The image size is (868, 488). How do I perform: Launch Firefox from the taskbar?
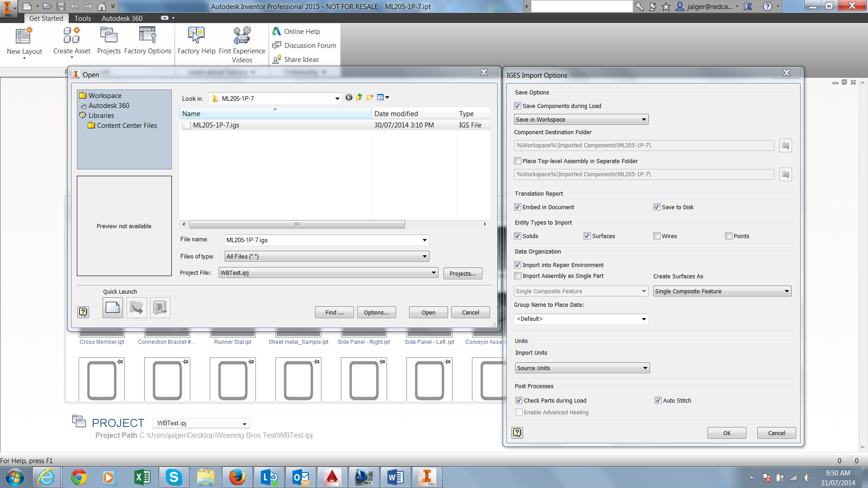(x=237, y=477)
